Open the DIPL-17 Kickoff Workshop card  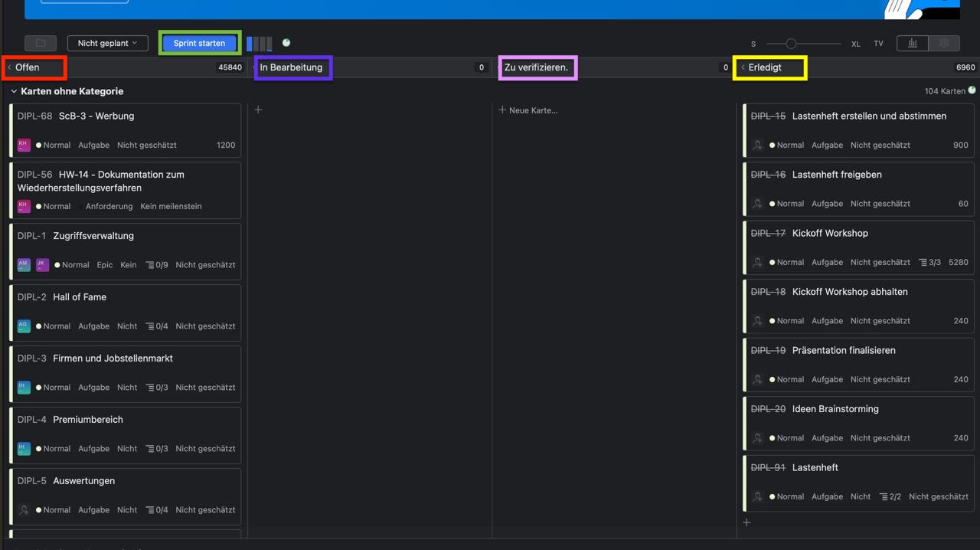(x=830, y=234)
